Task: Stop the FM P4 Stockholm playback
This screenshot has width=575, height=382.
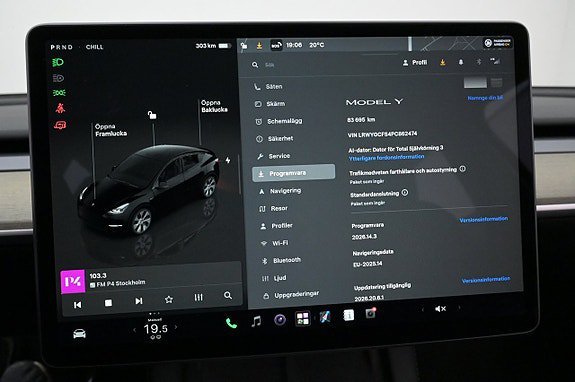Action: (x=108, y=303)
